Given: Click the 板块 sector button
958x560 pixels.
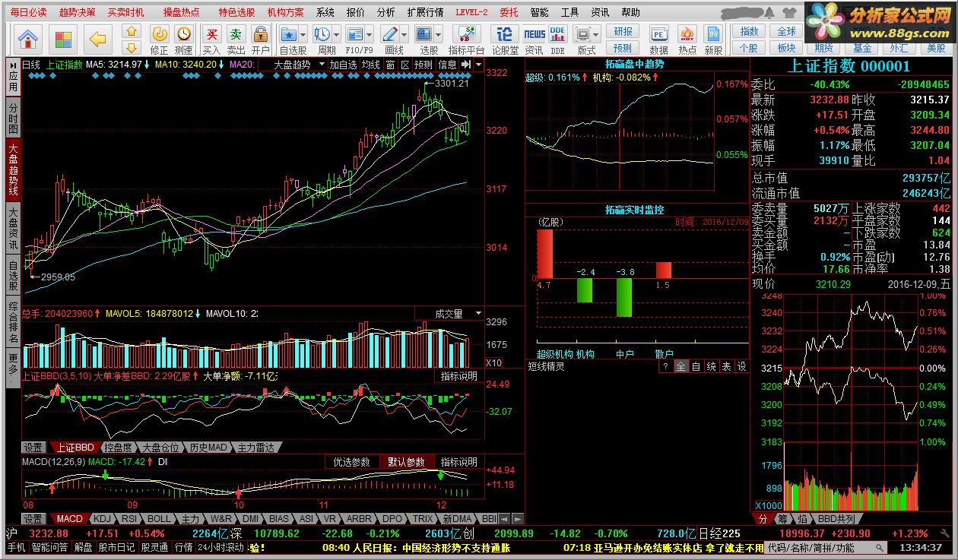Looking at the screenshot, I should pyautogui.click(x=786, y=47).
